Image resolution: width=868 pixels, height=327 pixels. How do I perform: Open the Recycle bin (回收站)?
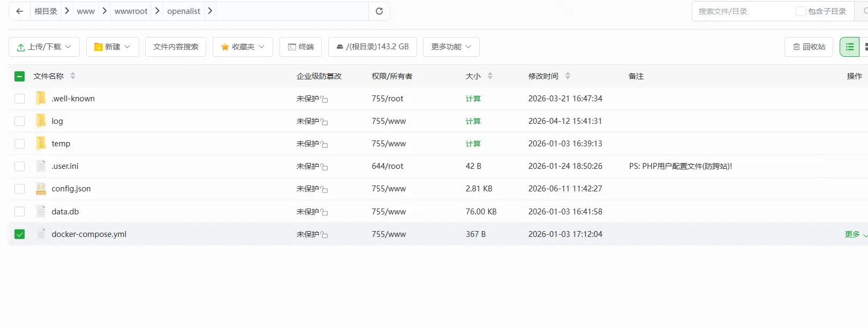click(809, 47)
